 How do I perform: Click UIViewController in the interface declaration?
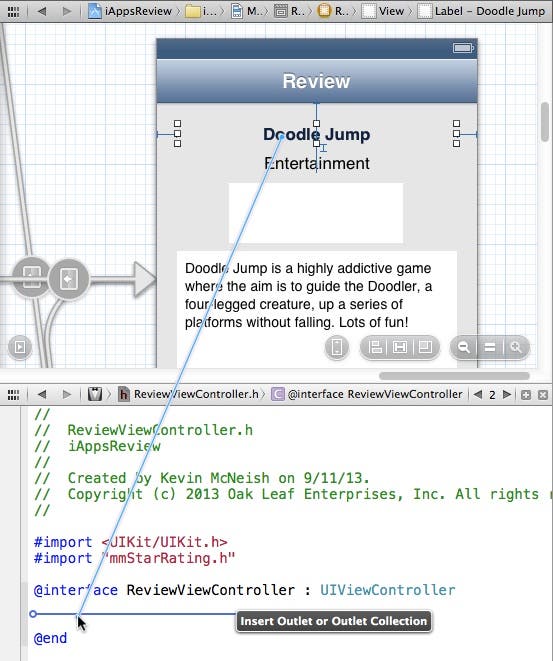(388, 590)
